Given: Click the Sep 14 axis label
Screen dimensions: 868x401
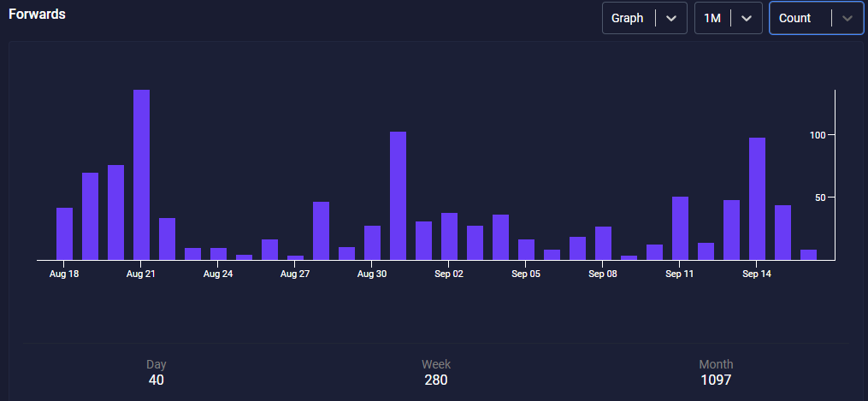Looking at the screenshot, I should (x=758, y=274).
